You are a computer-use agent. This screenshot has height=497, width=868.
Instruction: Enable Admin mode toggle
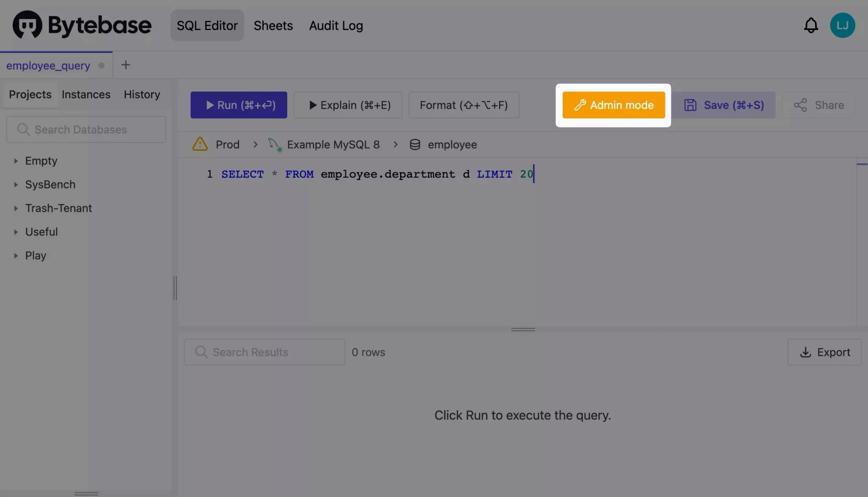point(614,104)
